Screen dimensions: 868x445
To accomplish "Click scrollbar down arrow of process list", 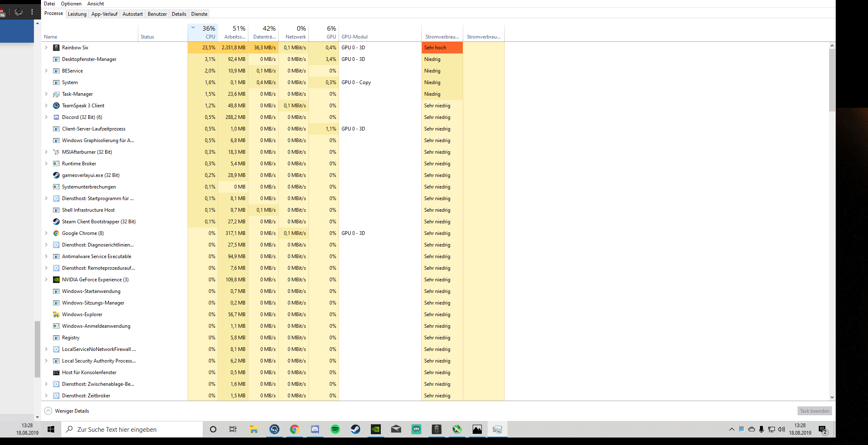I will click(x=832, y=397).
